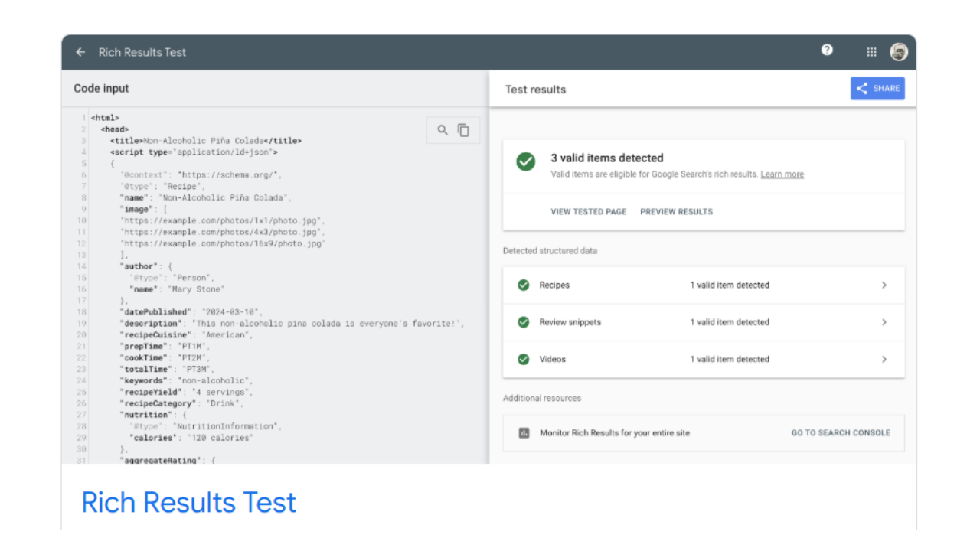980x551 pixels.
Task: Go to Search Console
Action: click(841, 433)
